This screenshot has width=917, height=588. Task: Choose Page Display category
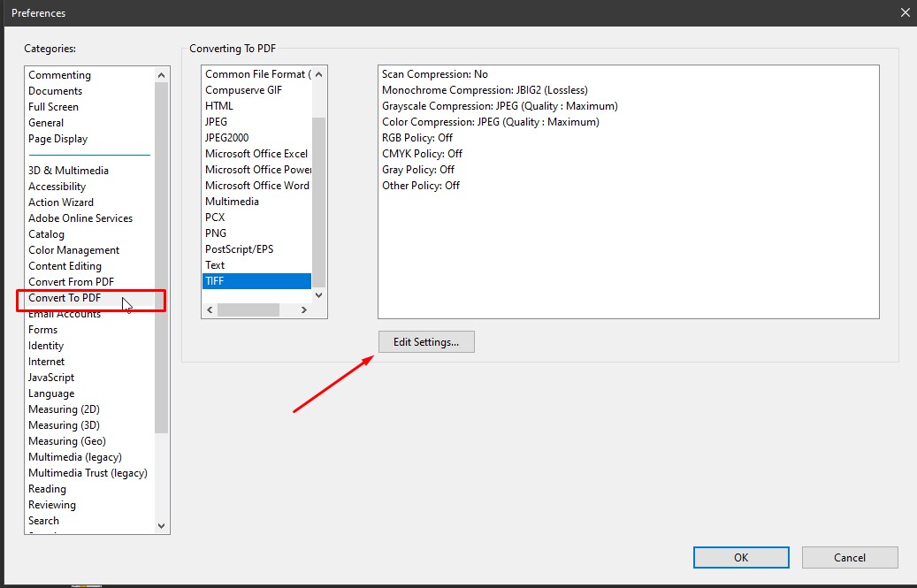(x=57, y=139)
